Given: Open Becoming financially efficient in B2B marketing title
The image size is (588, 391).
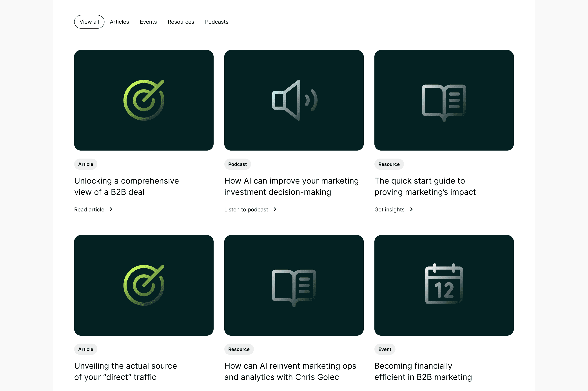Looking at the screenshot, I should click(x=423, y=371).
